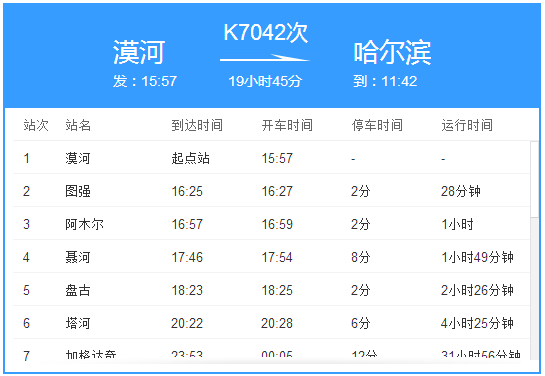Select station 漠河 in row 1
The width and height of the screenshot is (545, 376).
78,158
